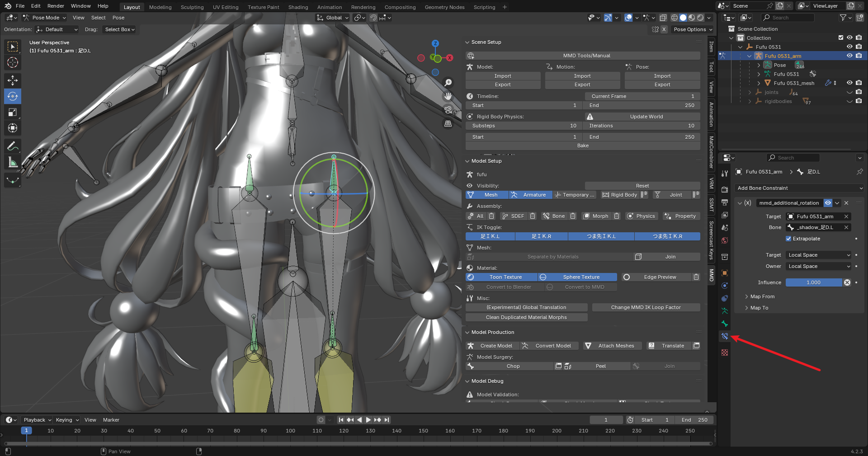This screenshot has height=456, width=868.
Task: Toggle Armature visibility button
Action: tap(530, 195)
